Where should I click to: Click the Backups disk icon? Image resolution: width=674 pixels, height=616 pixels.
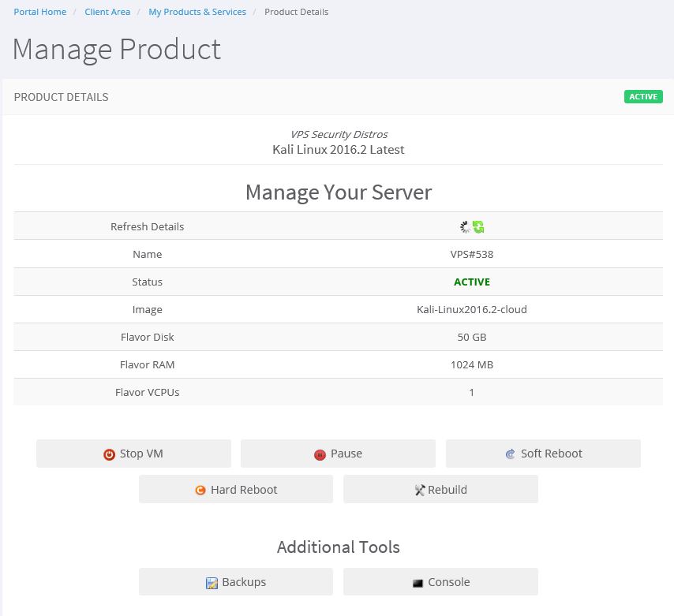[212, 583]
